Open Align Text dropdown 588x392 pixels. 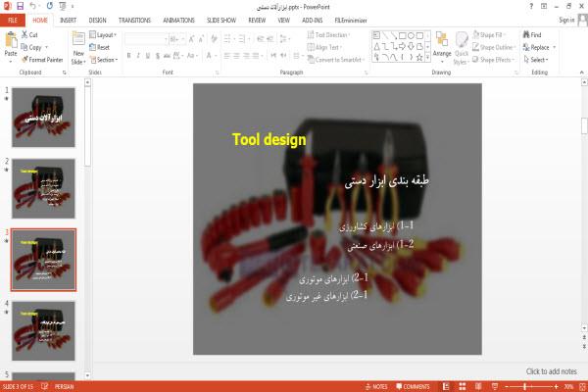click(324, 47)
